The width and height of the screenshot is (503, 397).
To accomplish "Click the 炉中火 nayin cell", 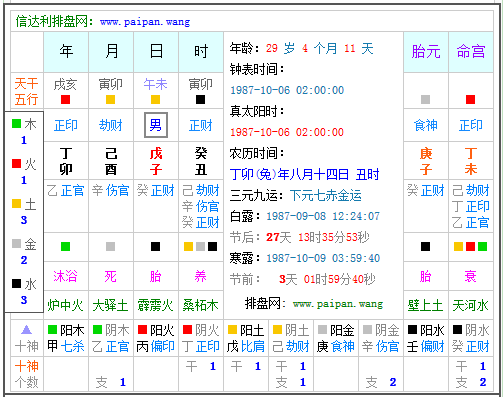I will 65,305.
